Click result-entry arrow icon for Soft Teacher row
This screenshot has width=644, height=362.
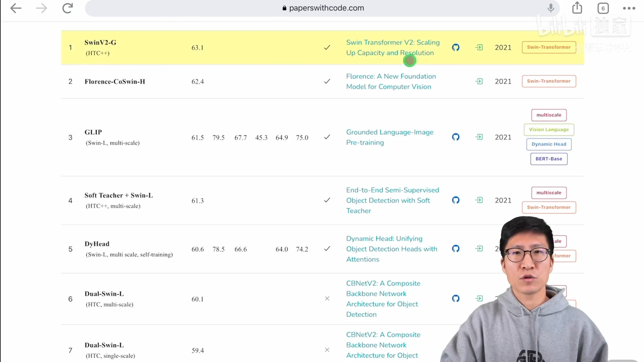479,200
